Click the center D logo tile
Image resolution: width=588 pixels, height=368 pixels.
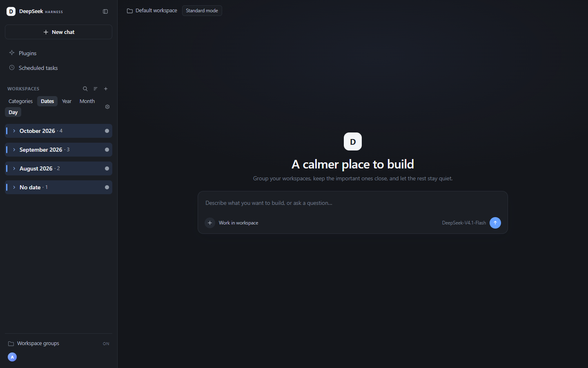353,141
